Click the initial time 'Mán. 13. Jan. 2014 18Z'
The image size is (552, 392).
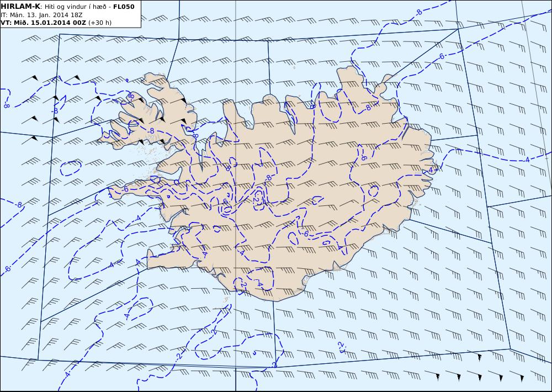pyautogui.click(x=45, y=15)
